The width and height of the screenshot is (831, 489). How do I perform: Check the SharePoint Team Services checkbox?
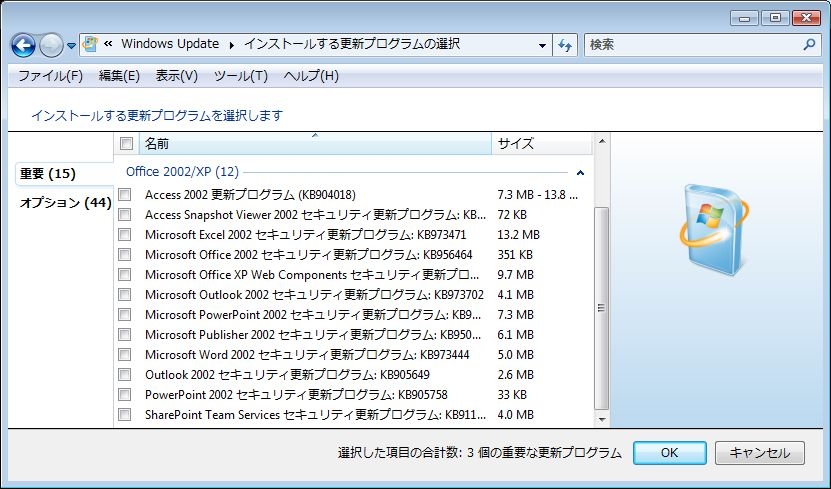click(125, 415)
